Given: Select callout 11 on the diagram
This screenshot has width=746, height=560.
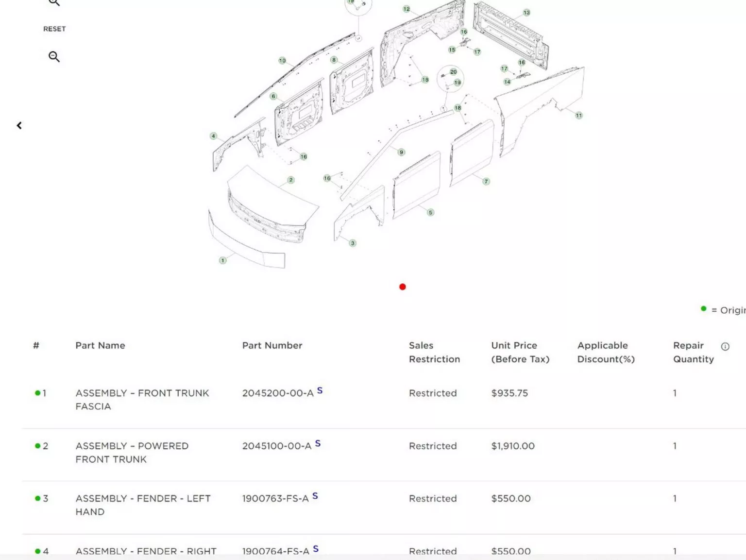Looking at the screenshot, I should click(x=578, y=116).
